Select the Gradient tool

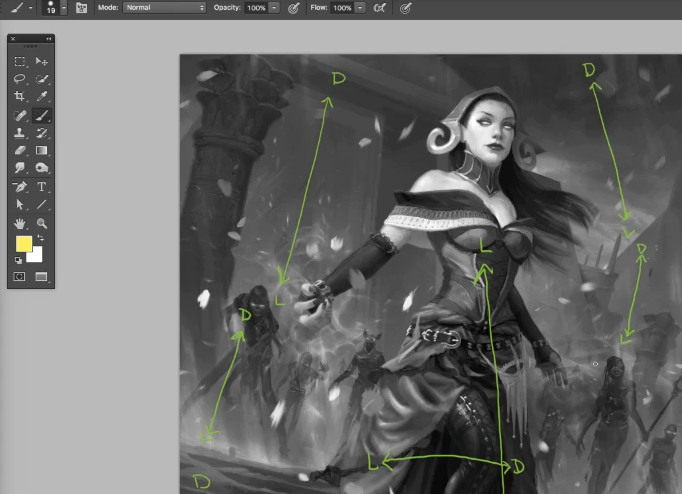[x=42, y=150]
